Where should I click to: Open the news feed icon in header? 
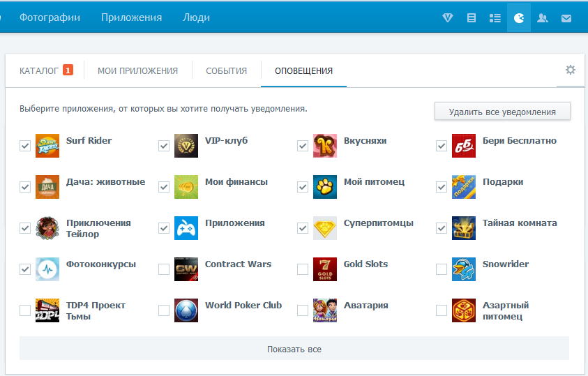[472, 17]
